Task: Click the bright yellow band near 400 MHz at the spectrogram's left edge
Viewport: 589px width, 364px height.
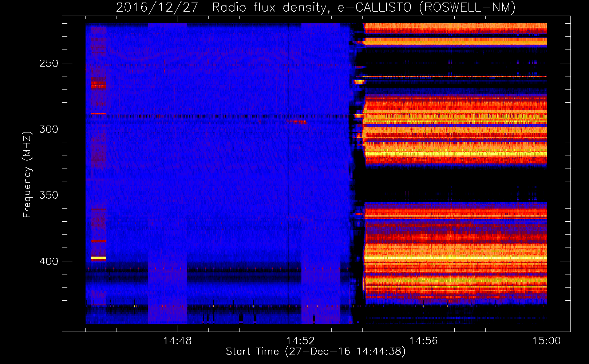Action: (98, 258)
